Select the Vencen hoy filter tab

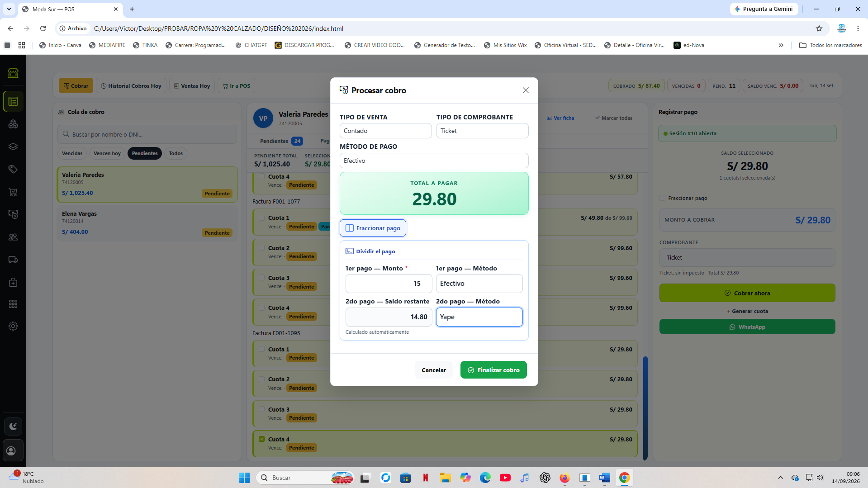click(107, 153)
